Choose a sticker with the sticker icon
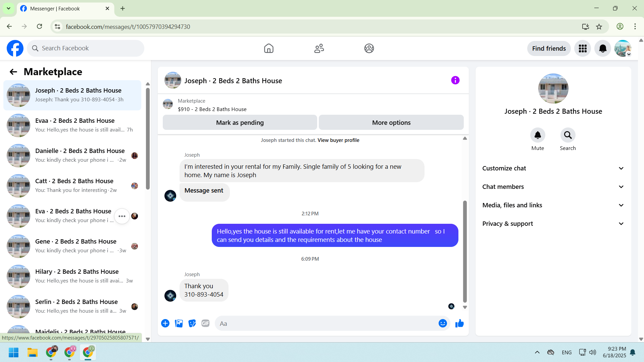The width and height of the screenshot is (644, 362). pyautogui.click(x=192, y=323)
